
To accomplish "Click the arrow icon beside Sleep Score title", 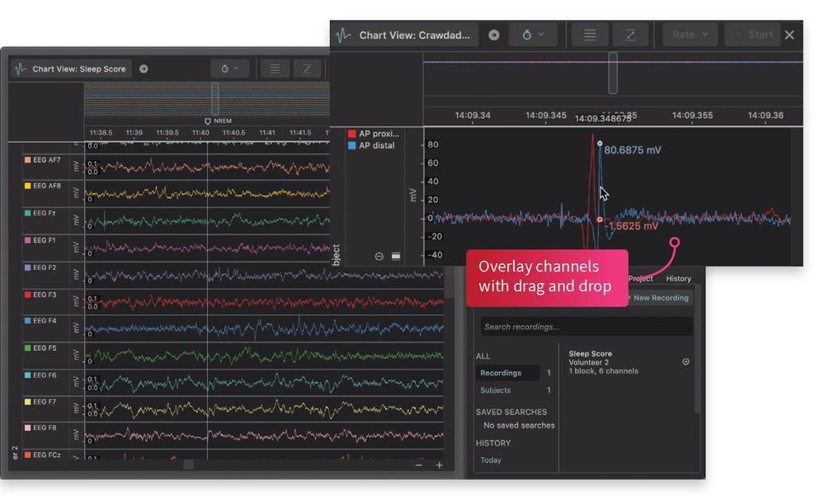I will coord(142,68).
